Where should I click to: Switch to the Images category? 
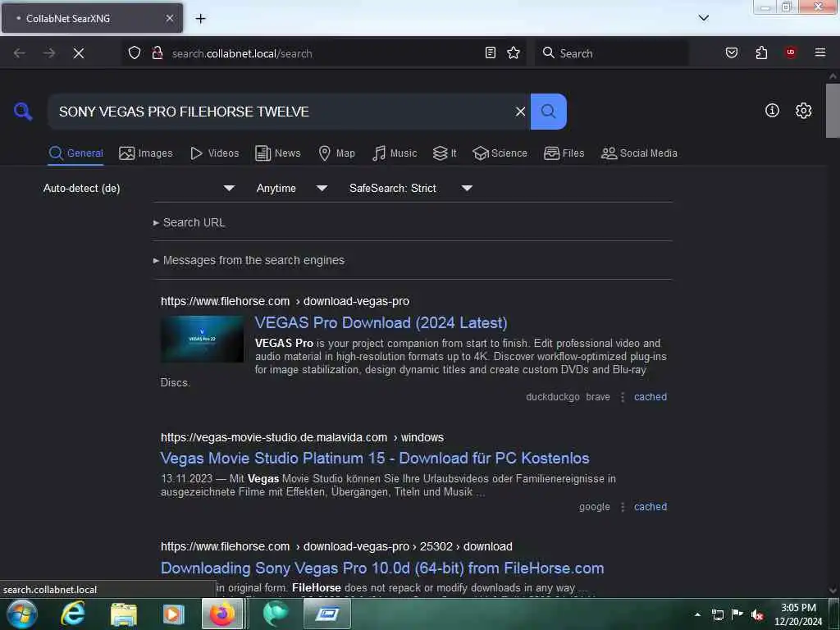(x=146, y=153)
